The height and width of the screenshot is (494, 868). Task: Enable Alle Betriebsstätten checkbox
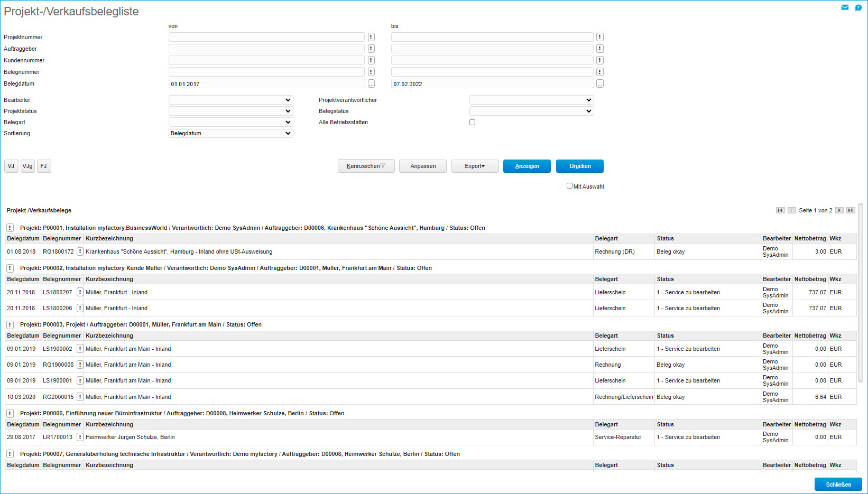(x=472, y=122)
